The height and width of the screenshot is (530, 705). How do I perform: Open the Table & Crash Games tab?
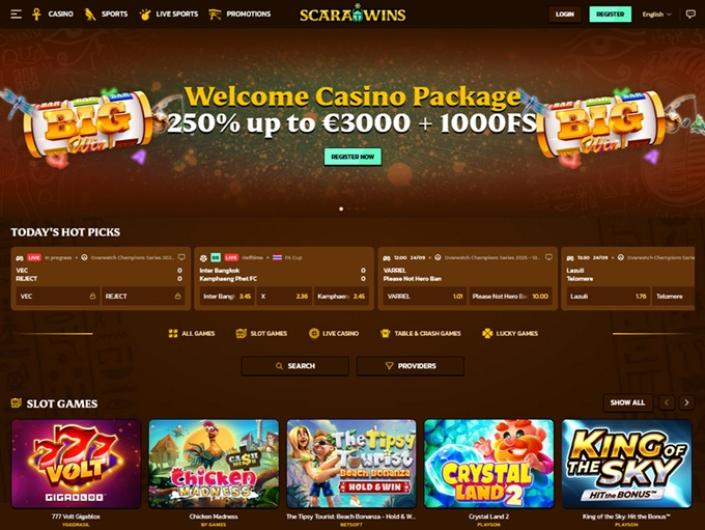[420, 333]
